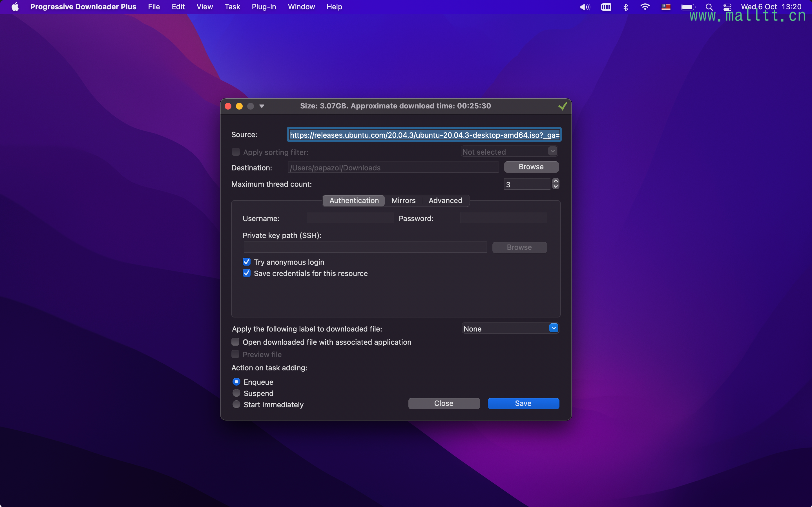Image resolution: width=812 pixels, height=507 pixels.
Task: Toggle the Preview file checkbox
Action: click(x=236, y=354)
